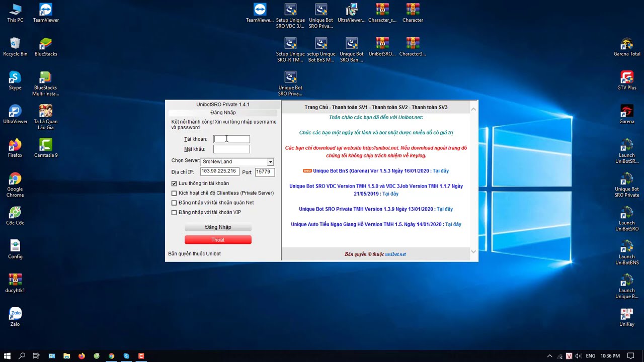
Task: Open Task View on the taskbar
Action: [36, 356]
